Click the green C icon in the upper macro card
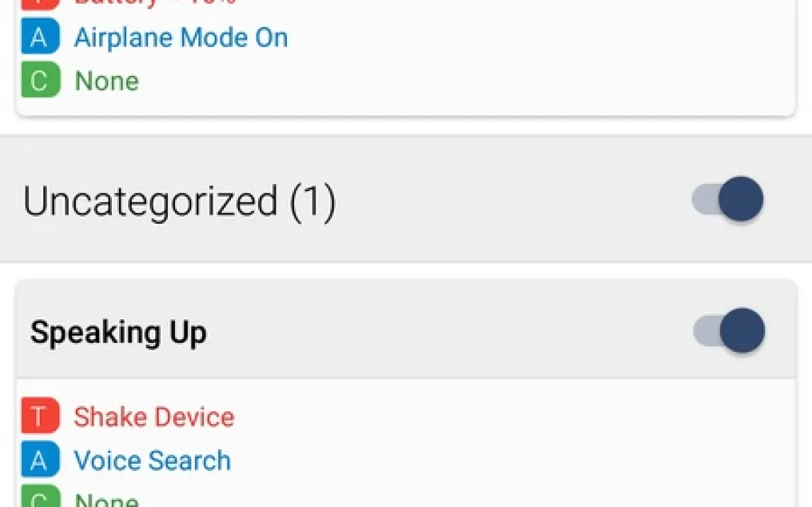The height and width of the screenshot is (507, 812). (x=40, y=80)
